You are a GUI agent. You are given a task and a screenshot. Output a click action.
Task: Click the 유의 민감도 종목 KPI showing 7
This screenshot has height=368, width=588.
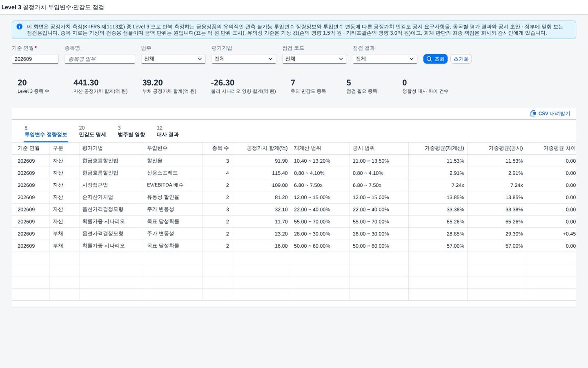coord(308,86)
